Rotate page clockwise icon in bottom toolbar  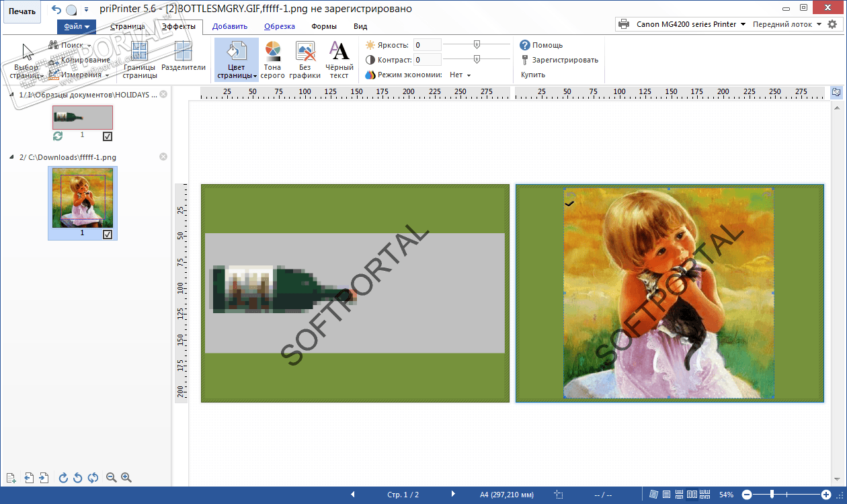point(64,478)
